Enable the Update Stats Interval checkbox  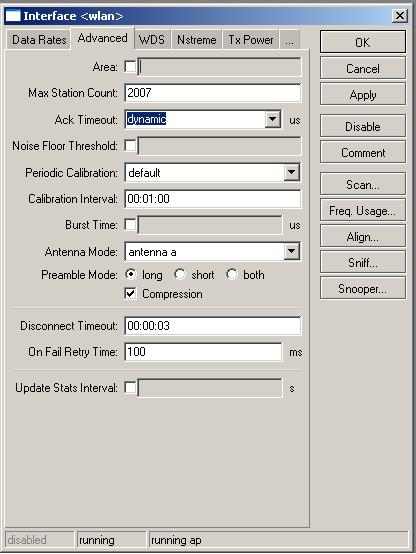tap(130, 388)
